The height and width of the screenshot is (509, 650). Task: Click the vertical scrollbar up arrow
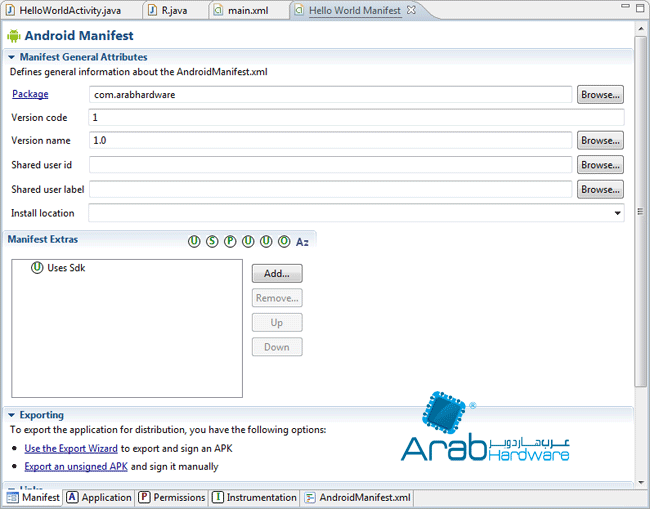641,28
